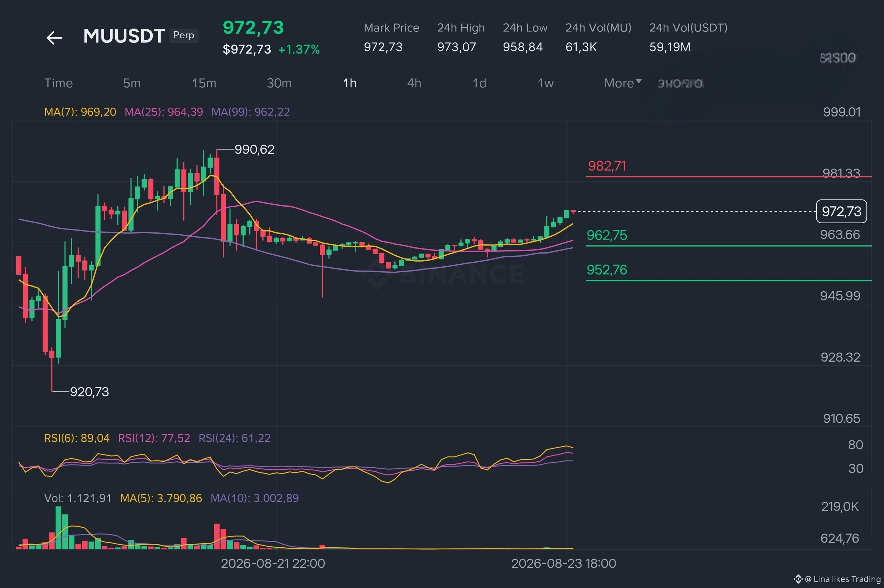Click the 928.32 price axis label

(x=840, y=357)
